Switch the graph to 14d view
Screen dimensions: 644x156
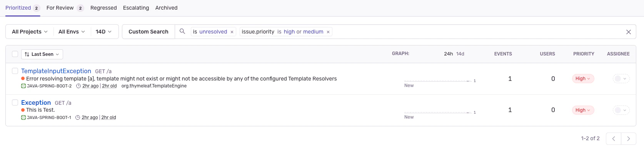click(460, 54)
